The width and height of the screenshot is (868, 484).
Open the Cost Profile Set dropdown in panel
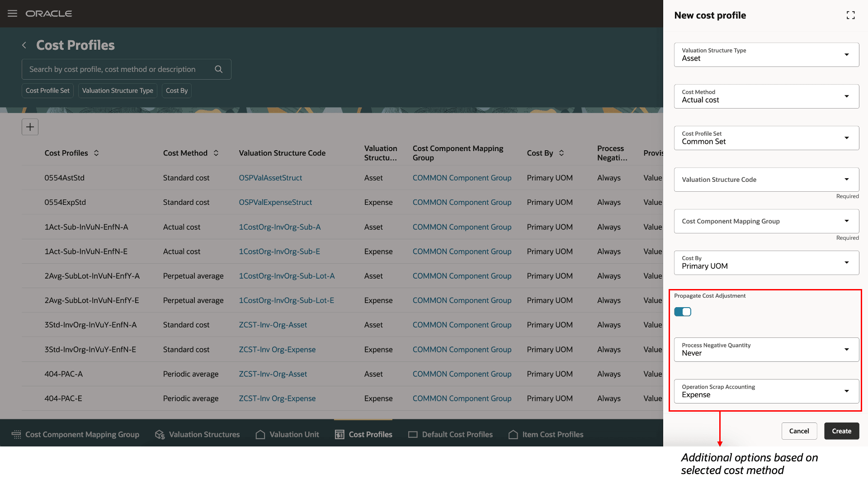(766, 138)
